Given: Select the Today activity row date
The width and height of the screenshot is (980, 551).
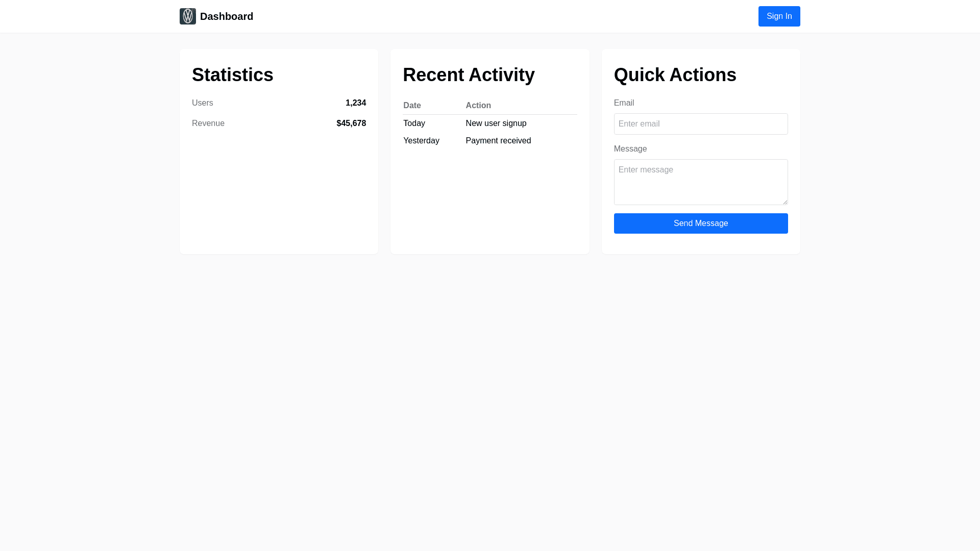Looking at the screenshot, I should 414,123.
